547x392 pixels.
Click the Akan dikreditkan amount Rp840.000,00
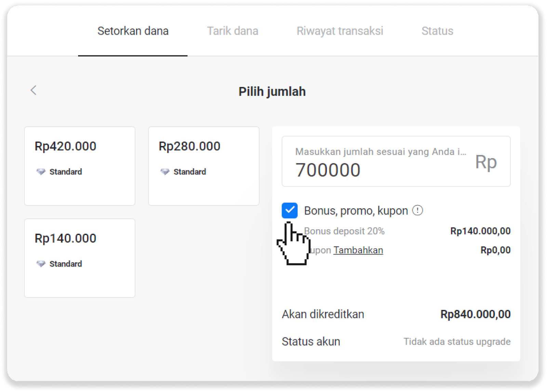tap(475, 314)
